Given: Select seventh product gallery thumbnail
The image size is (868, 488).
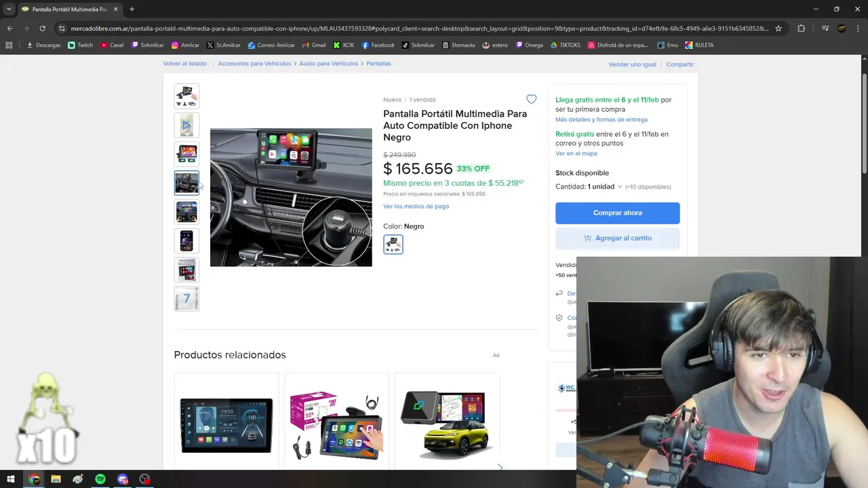Looking at the screenshot, I should [186, 270].
